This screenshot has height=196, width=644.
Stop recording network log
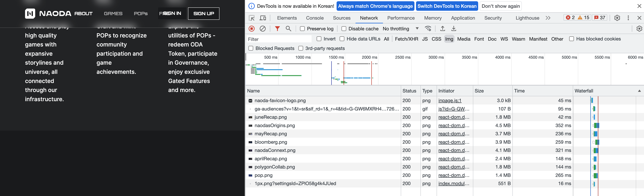[252, 29]
